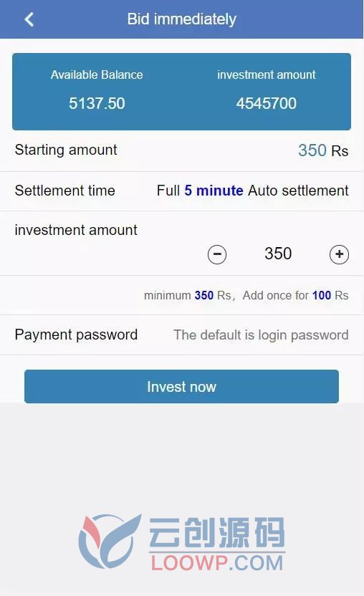Viewport: 364px width, 596px height.
Task: Tap the investment amount 4545700 figure
Action: tap(267, 103)
